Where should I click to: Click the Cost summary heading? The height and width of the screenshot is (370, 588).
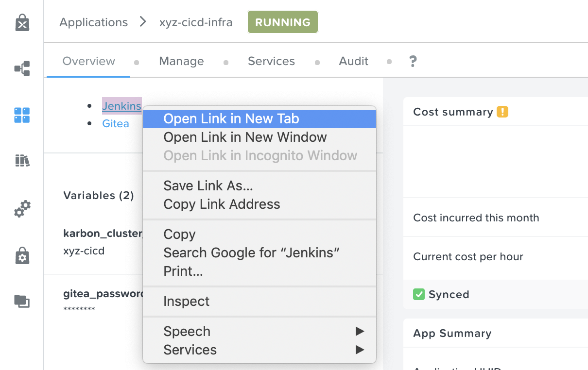point(453,112)
